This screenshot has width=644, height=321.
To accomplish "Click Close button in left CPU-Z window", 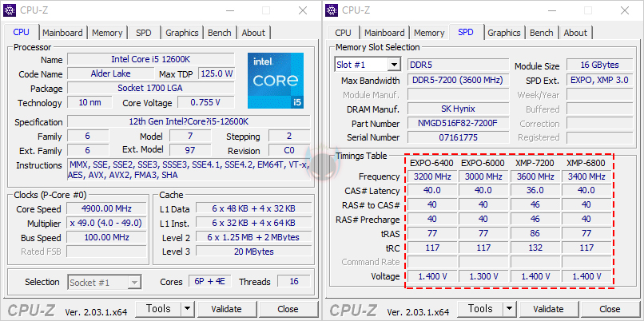I will point(288,309).
